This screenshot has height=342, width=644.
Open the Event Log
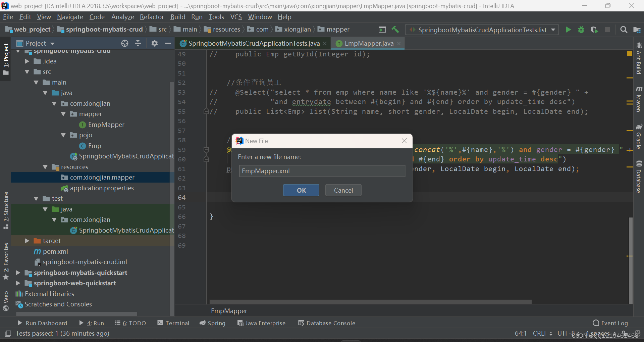[x=610, y=323]
